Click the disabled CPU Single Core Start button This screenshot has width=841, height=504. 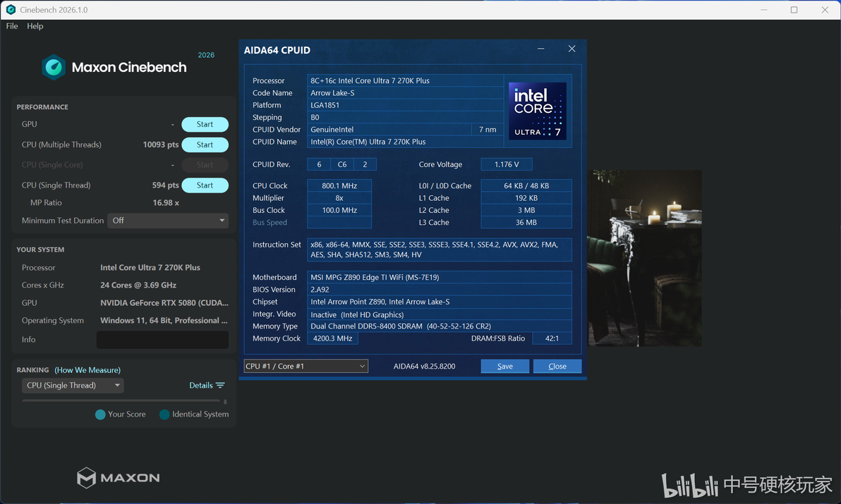point(205,165)
